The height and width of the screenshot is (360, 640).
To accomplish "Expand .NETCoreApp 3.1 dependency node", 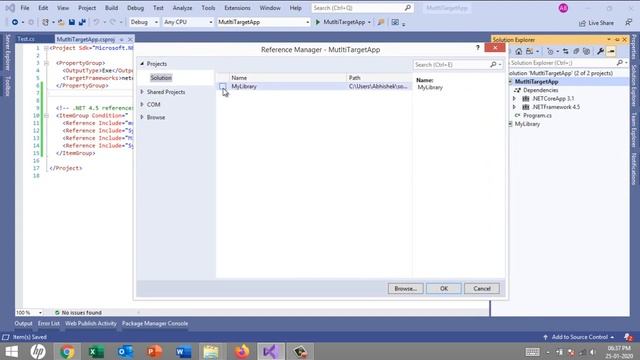I will pyautogui.click(x=514, y=98).
